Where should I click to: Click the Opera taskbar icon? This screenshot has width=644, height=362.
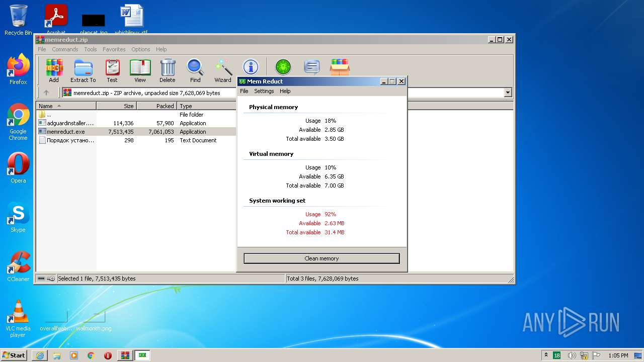pyautogui.click(x=108, y=355)
